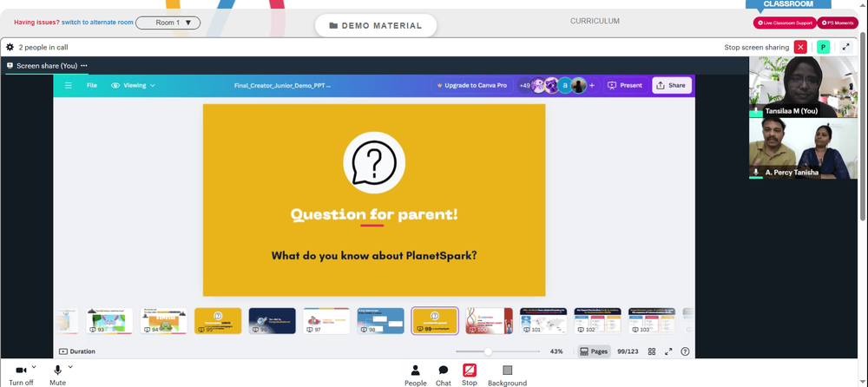Open grid view of pages
The width and height of the screenshot is (868, 387).
pyautogui.click(x=652, y=351)
